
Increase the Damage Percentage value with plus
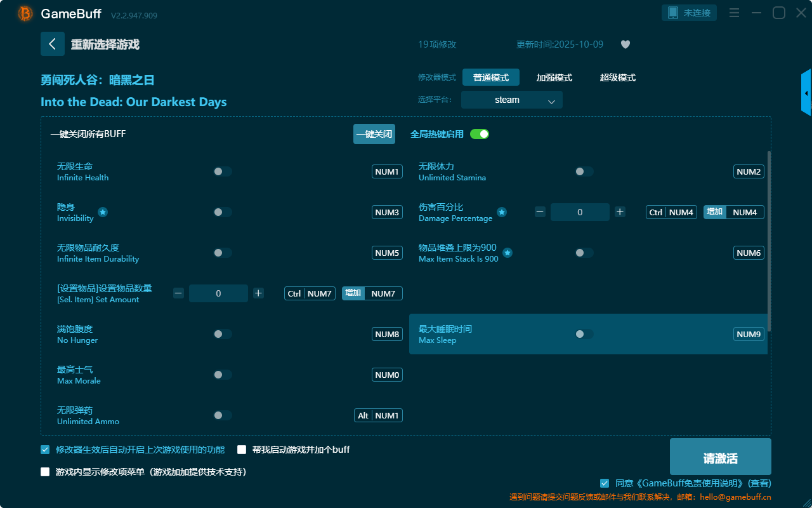coord(620,212)
